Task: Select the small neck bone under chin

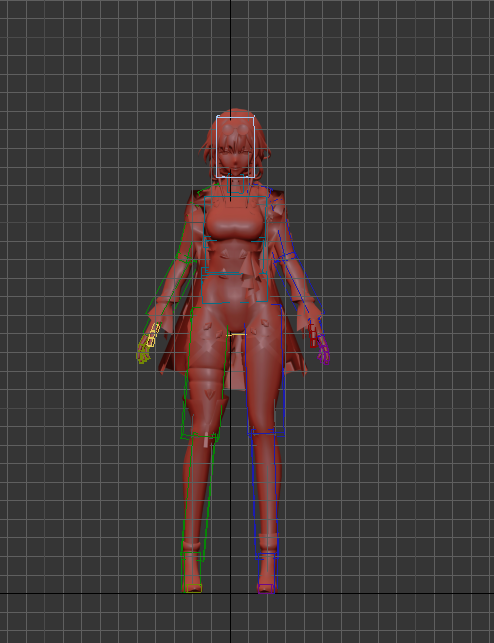Action: (x=236, y=184)
